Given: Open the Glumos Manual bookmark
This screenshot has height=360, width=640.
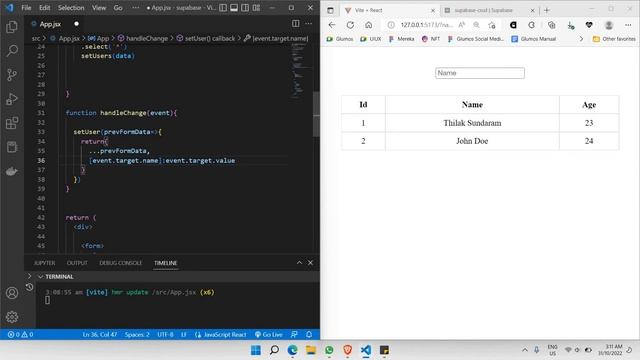Looking at the screenshot, I should pyautogui.click(x=534, y=39).
